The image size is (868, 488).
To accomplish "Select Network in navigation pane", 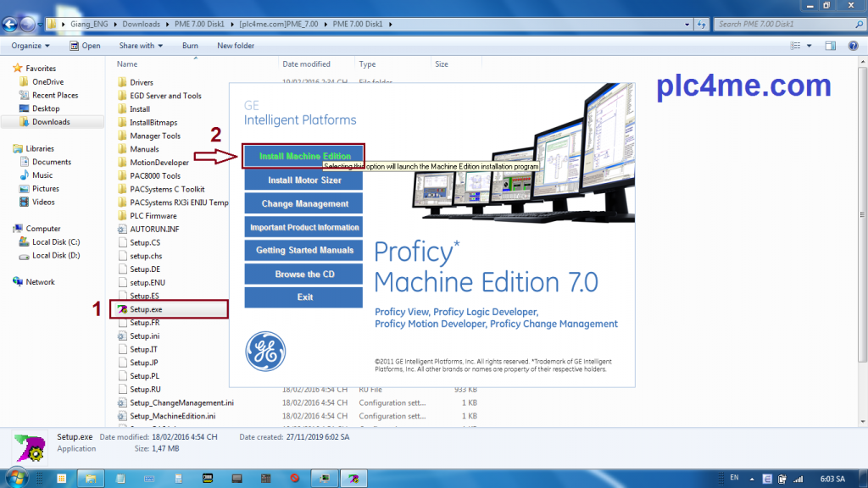I will click(40, 281).
